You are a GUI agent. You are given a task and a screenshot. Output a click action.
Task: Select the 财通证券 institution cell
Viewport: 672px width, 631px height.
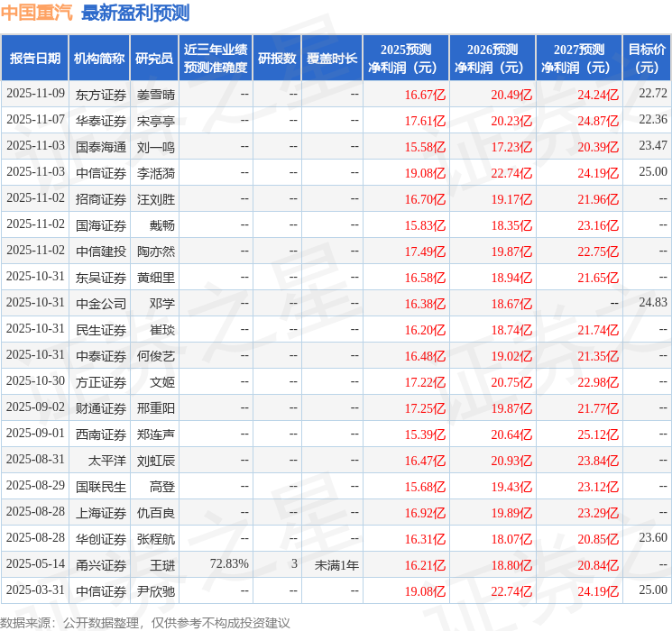pos(101,408)
